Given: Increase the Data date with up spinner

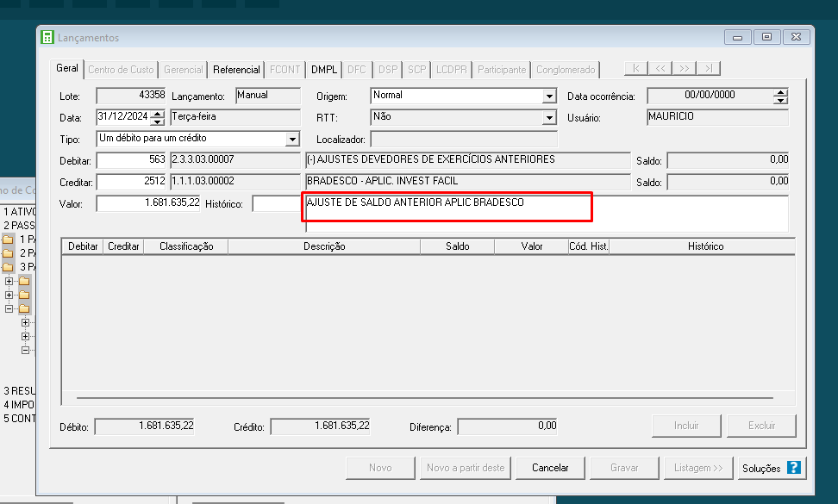Looking at the screenshot, I should click(157, 114).
